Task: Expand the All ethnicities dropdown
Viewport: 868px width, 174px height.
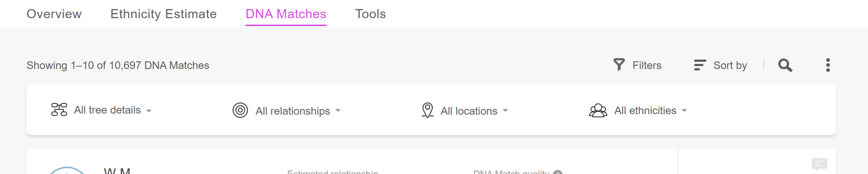Action: [x=651, y=110]
